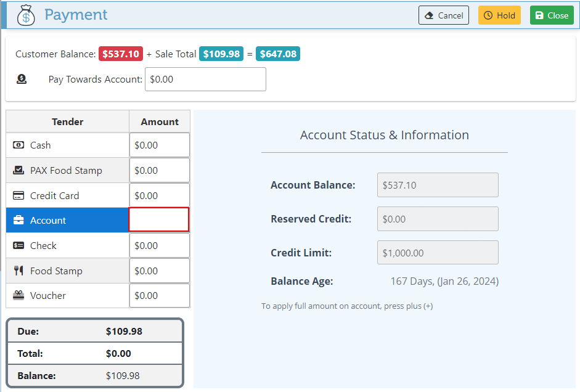Viewport: 580px width, 392px height.
Task: Click the Check amount input box
Action: tap(160, 246)
